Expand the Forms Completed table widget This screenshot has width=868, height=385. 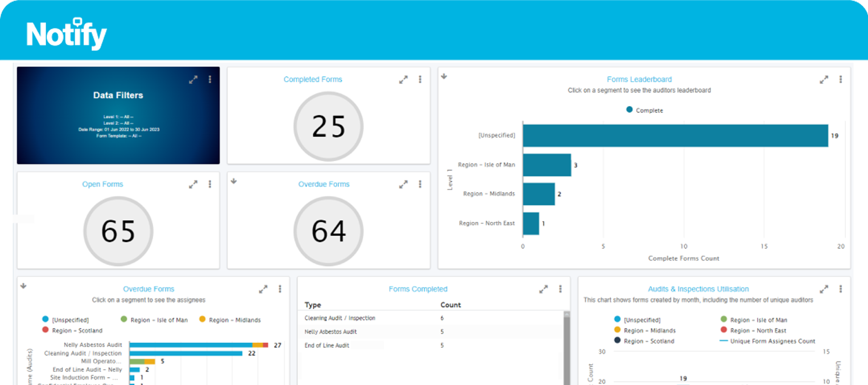click(x=543, y=289)
